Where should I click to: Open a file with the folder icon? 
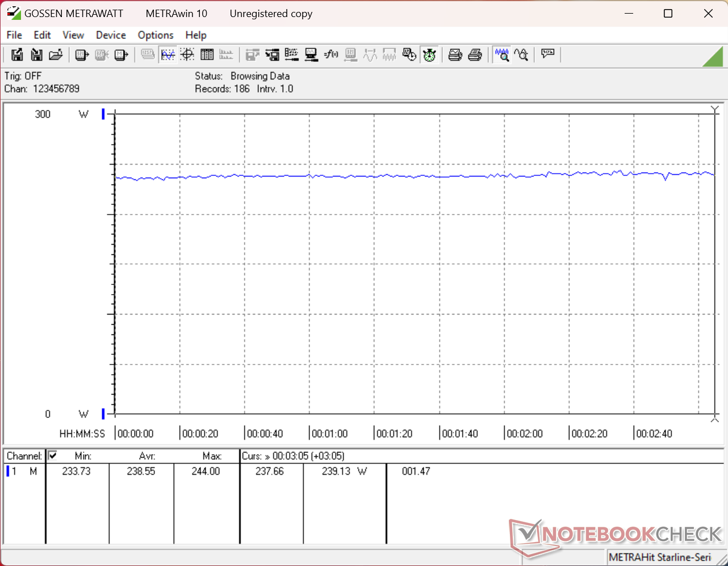(x=56, y=54)
